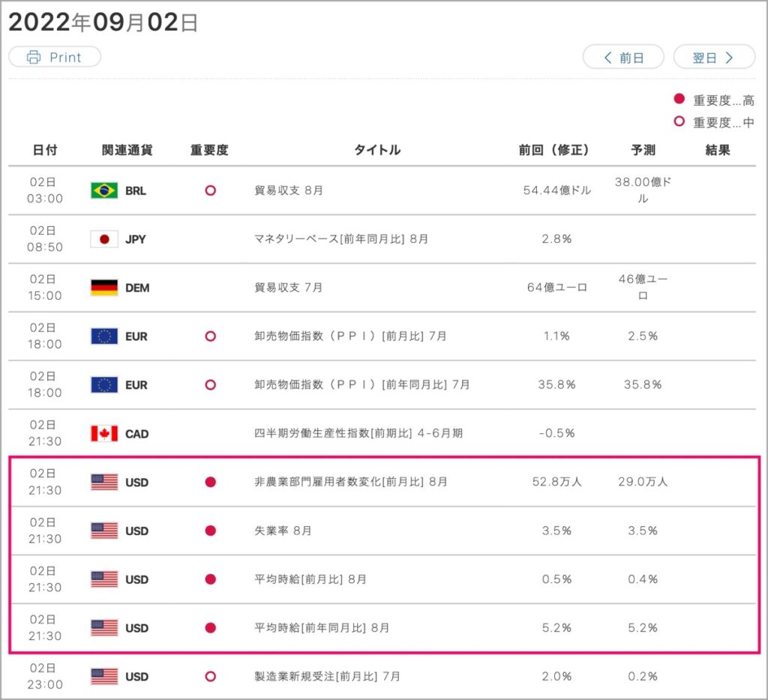Click the US flag in the 平均時給[前月比] row
This screenshot has width=768, height=700.
104,579
